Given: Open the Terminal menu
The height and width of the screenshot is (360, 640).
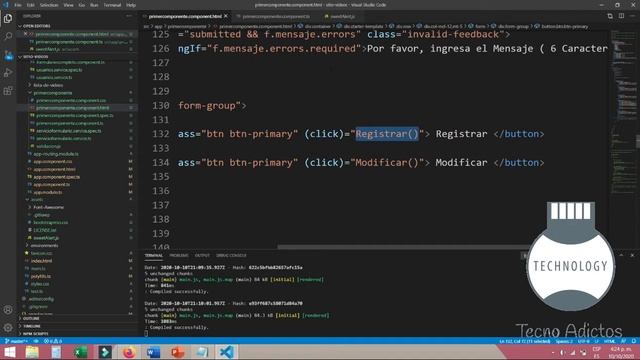Looking at the screenshot, I should click(x=112, y=5).
